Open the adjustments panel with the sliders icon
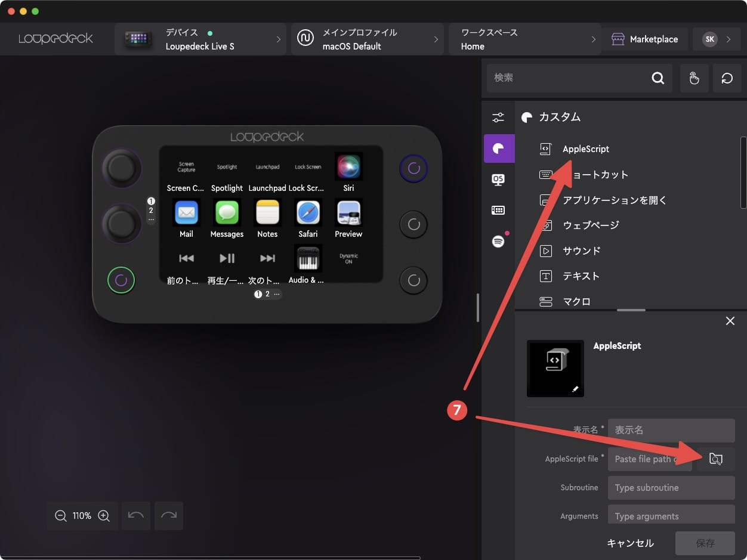 [499, 117]
